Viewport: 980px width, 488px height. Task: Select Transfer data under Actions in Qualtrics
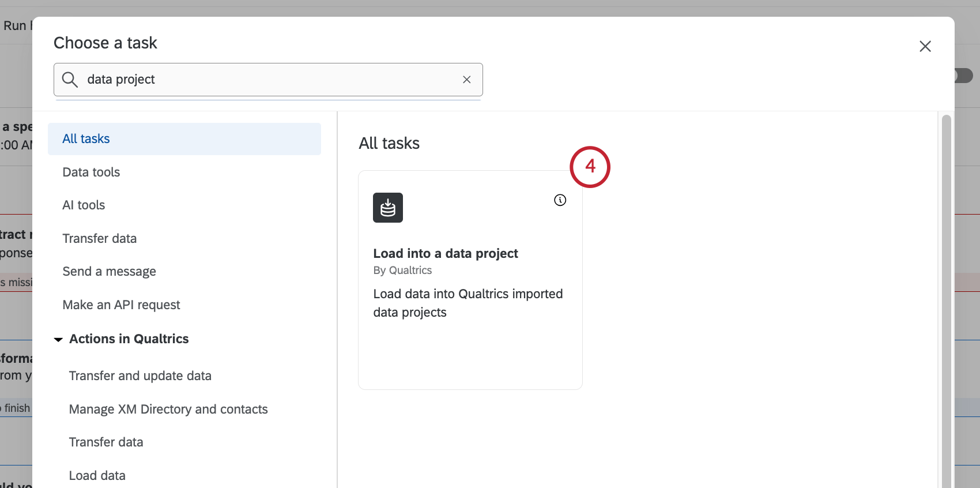(106, 442)
